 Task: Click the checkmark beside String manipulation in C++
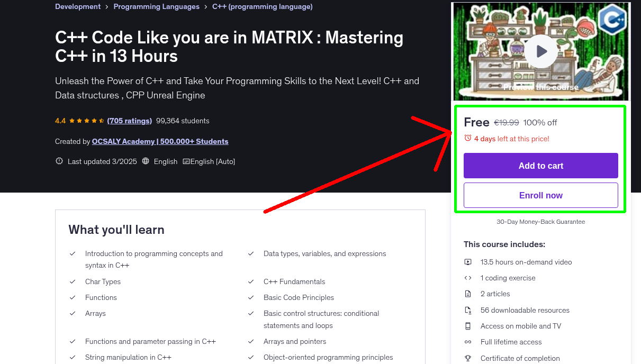(73, 357)
